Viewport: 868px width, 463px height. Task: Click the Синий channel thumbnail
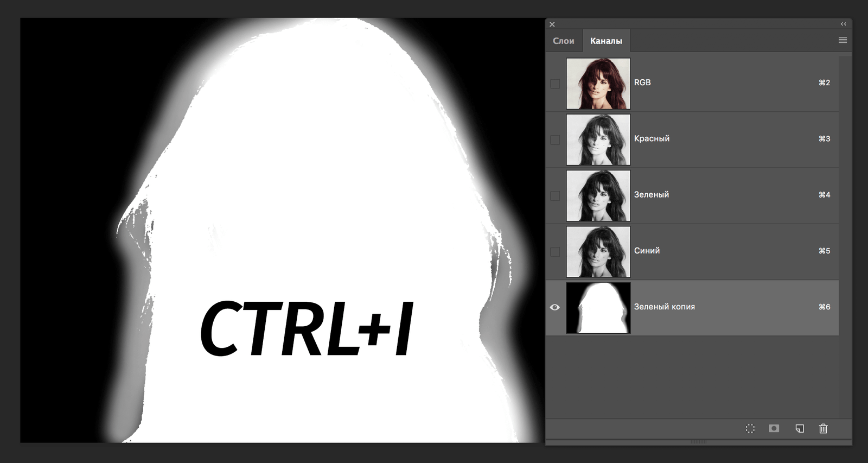point(598,252)
